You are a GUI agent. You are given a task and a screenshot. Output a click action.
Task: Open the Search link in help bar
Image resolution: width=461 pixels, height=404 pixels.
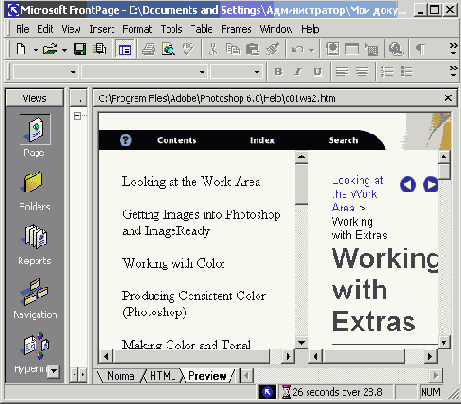344,140
